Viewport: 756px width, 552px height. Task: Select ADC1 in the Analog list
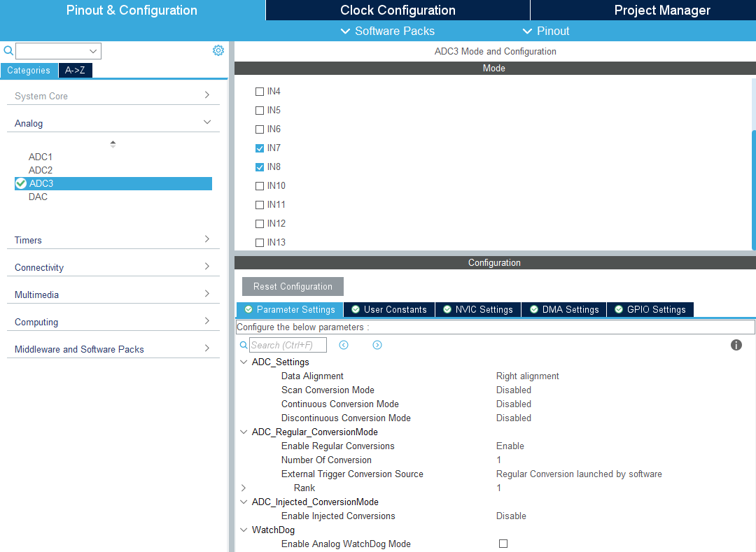[41, 157]
